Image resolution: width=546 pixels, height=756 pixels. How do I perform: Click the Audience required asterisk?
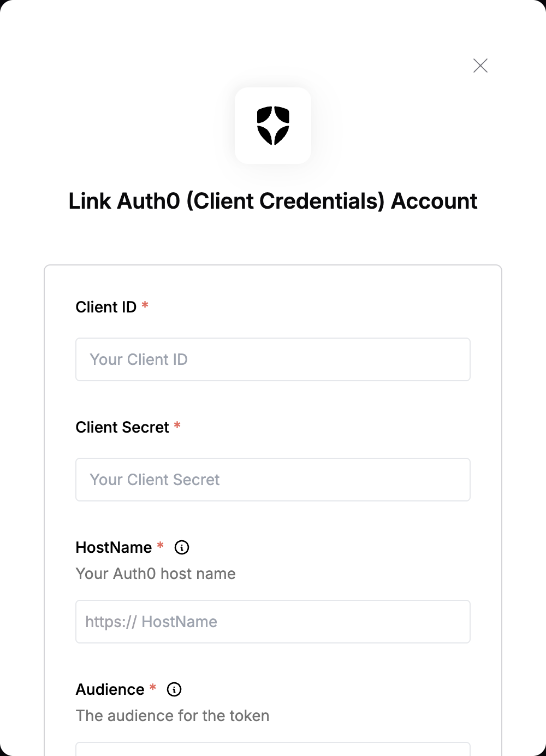153,687
